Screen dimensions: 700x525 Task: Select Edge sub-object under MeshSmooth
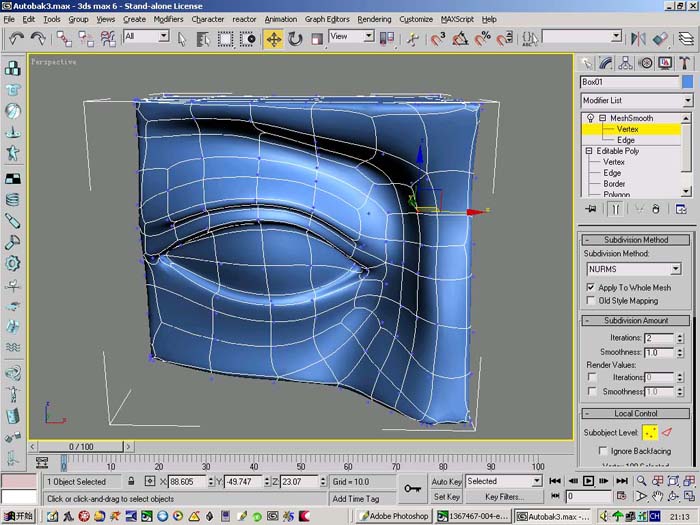pos(626,140)
